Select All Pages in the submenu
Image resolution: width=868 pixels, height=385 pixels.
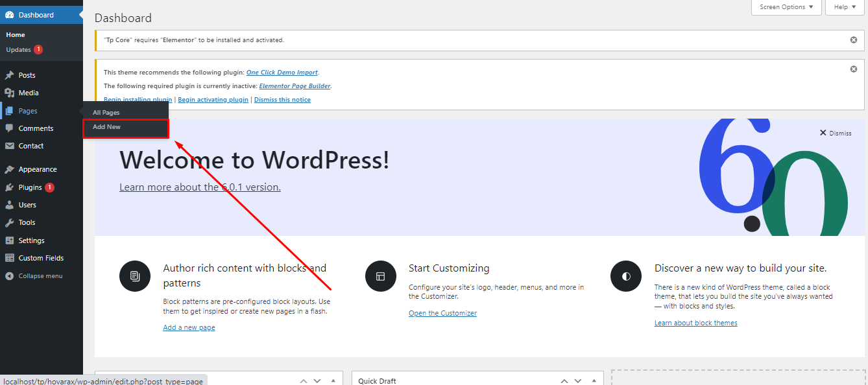pos(106,113)
